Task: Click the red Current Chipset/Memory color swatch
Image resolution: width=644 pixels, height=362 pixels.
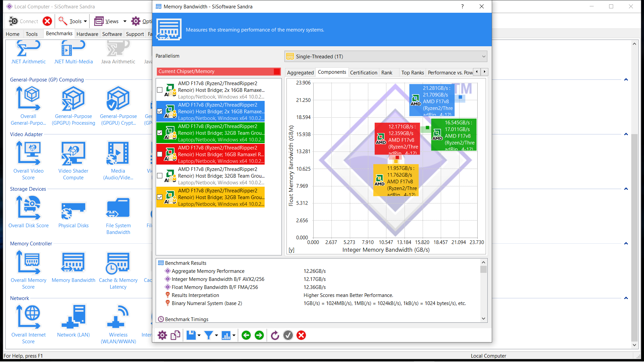Action: [x=277, y=71]
